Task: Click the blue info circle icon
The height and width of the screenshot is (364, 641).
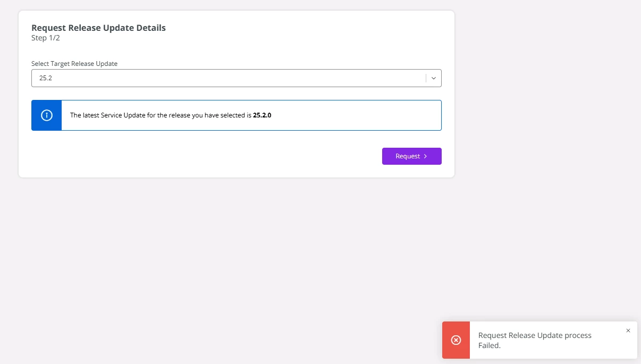Action: (47, 115)
